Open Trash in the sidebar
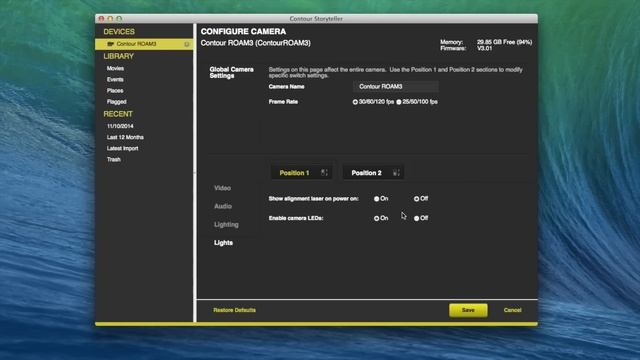Image resolution: width=640 pixels, height=360 pixels. 113,160
